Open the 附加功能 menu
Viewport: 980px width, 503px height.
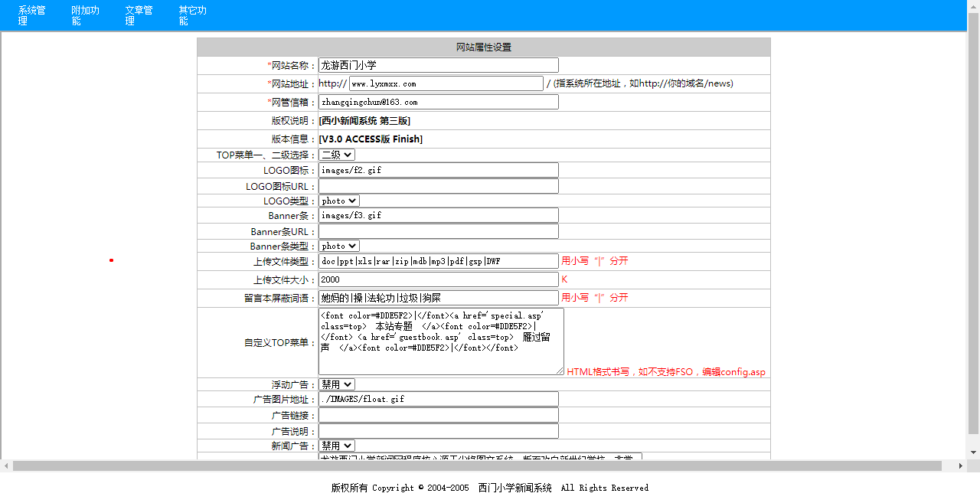(x=86, y=15)
